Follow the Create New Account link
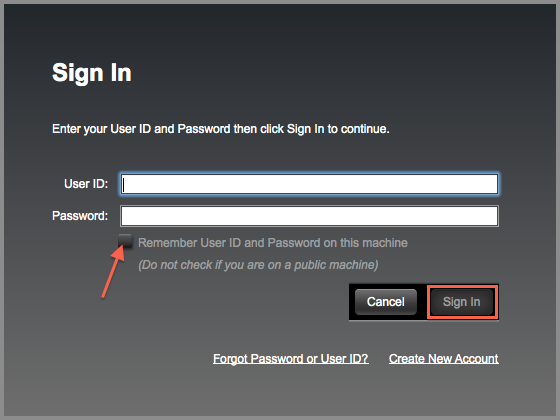The image size is (560, 420). coord(444,359)
